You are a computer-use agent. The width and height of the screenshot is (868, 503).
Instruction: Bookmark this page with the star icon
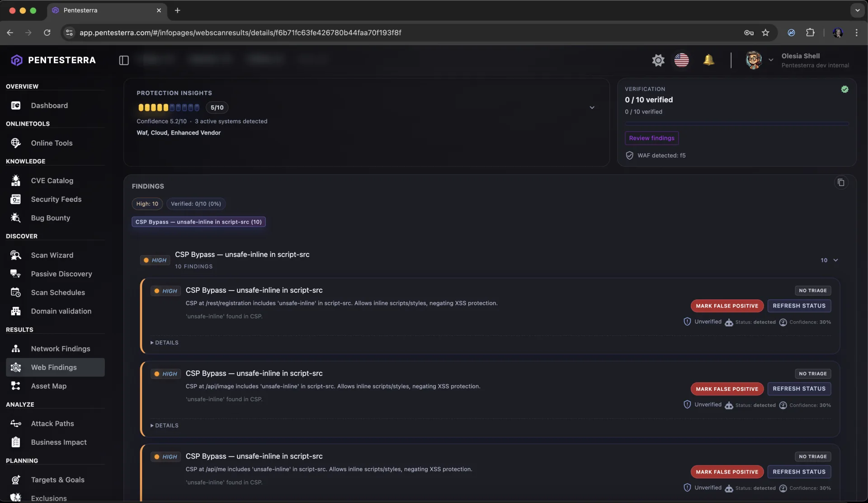765,33
